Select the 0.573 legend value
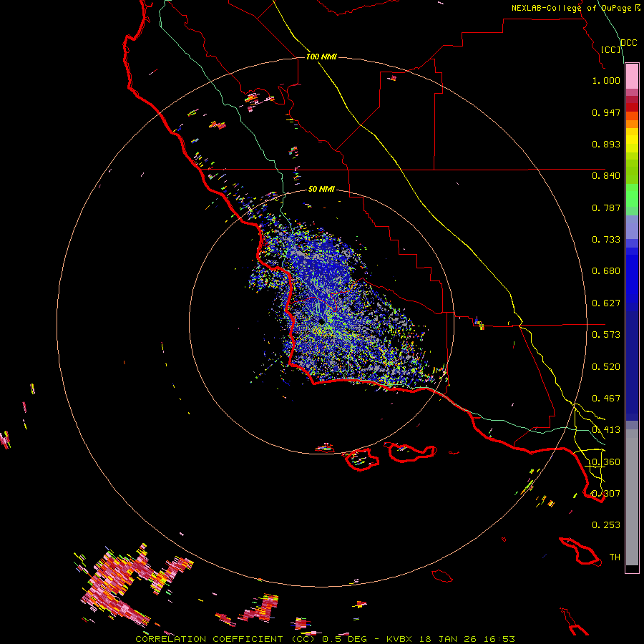 [606, 335]
